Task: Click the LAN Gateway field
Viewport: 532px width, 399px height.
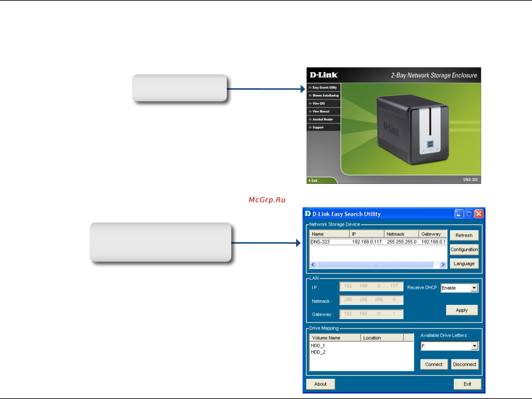Action: coord(371,314)
